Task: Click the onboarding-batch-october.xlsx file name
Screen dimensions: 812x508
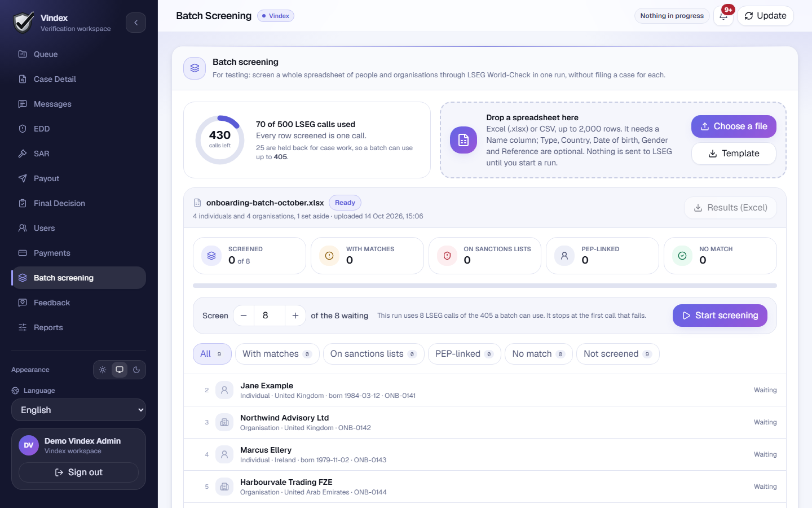Action: pyautogui.click(x=265, y=203)
